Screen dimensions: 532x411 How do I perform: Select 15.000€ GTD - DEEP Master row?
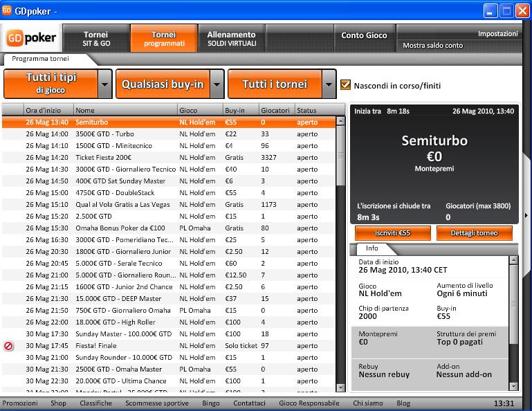169,299
